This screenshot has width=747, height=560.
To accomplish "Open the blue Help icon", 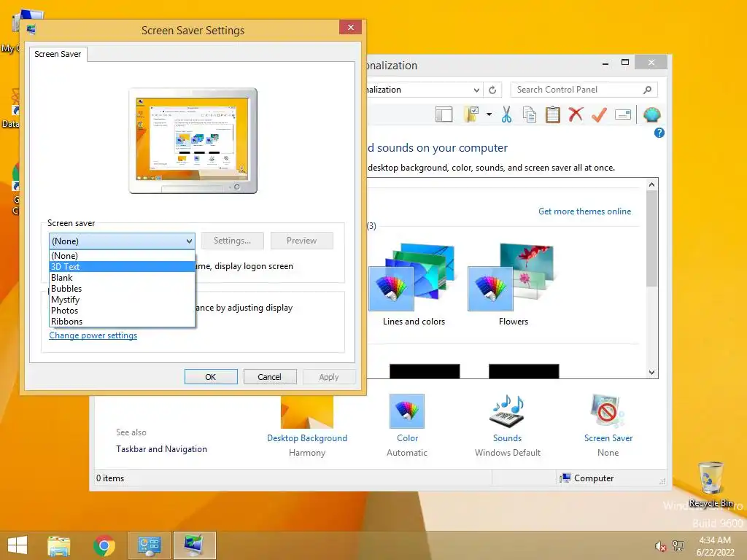I will tap(659, 133).
